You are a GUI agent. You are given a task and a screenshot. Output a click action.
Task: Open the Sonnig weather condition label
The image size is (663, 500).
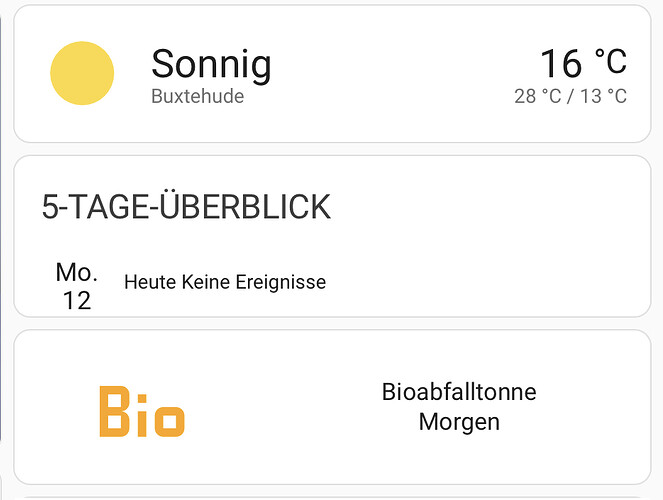pos(211,65)
